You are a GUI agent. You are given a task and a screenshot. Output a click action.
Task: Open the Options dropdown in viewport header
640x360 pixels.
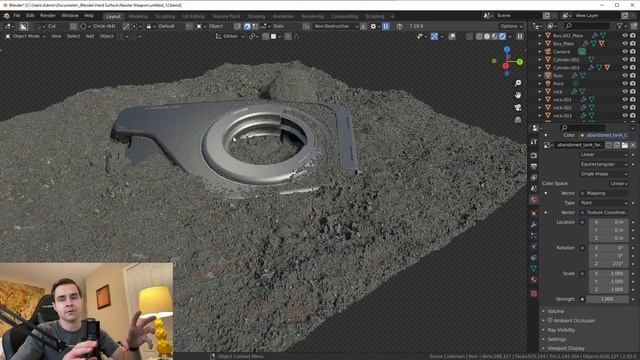(511, 26)
